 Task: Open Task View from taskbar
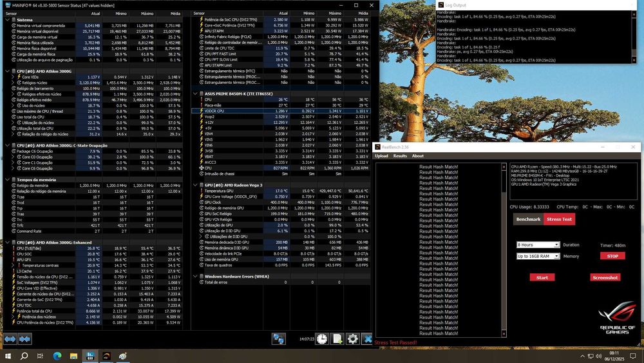pyautogui.click(x=40, y=356)
